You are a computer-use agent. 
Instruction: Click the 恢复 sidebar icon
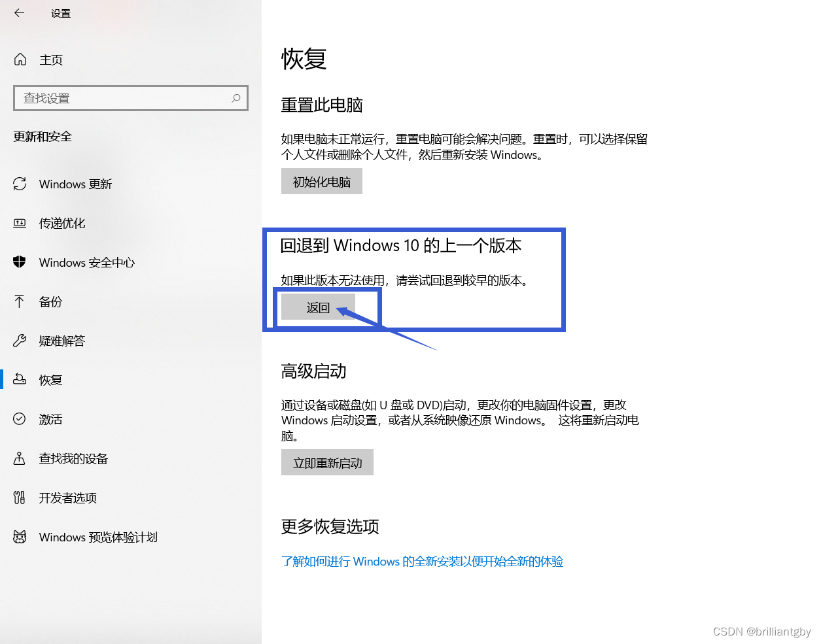20,379
